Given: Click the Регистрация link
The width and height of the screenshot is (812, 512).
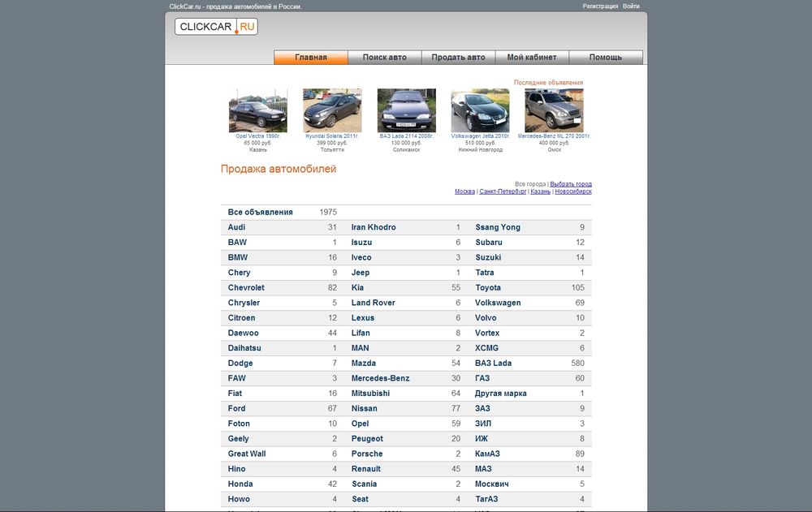Looking at the screenshot, I should [x=600, y=6].
